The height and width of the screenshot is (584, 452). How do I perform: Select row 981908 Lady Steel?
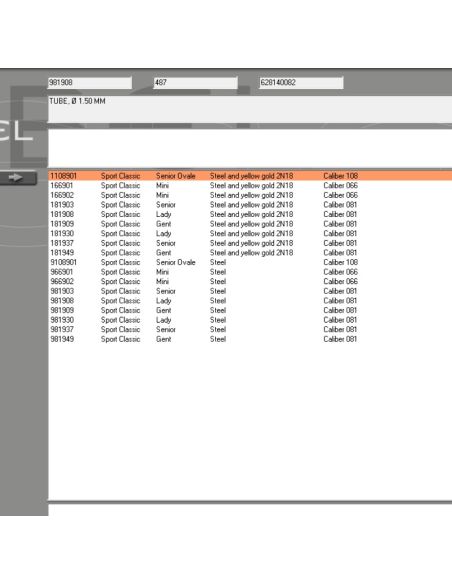pos(250,301)
